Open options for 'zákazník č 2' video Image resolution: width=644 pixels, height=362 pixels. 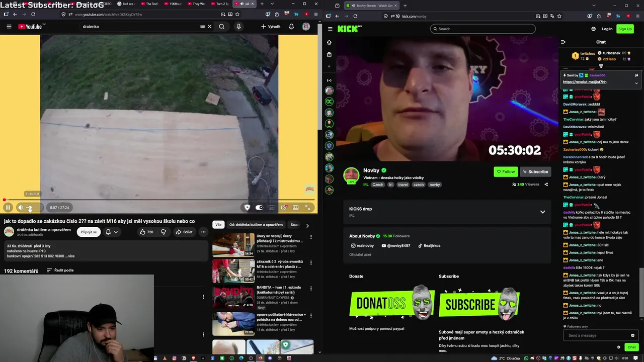(311, 263)
